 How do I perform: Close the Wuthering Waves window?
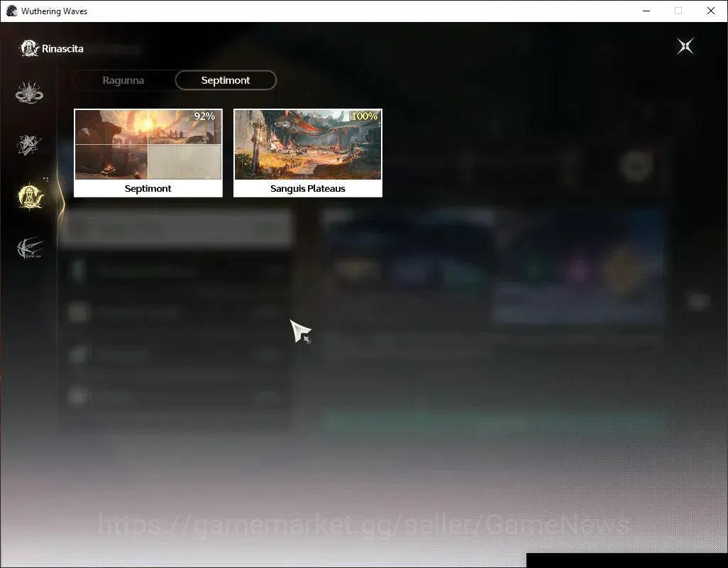[x=711, y=11]
